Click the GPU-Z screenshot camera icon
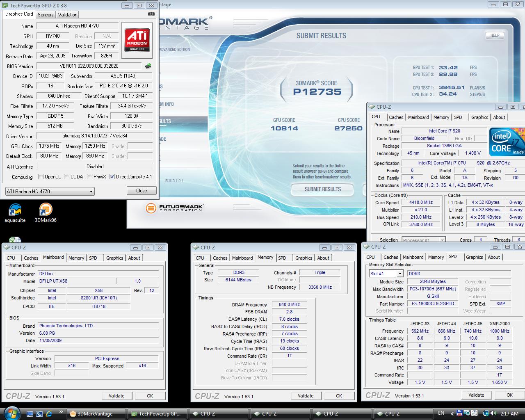Screen dimensions: 525x420 tap(151, 14)
